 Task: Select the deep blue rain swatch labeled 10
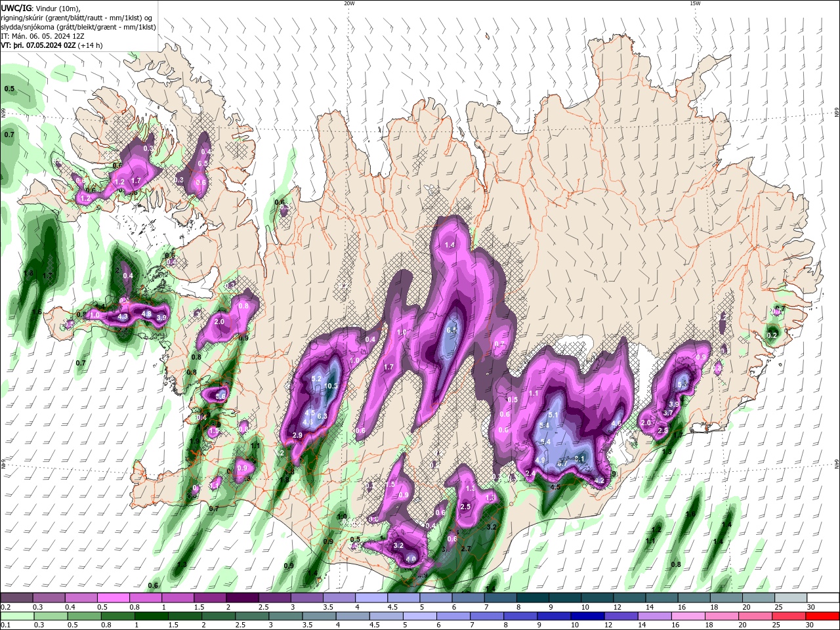tap(588, 616)
